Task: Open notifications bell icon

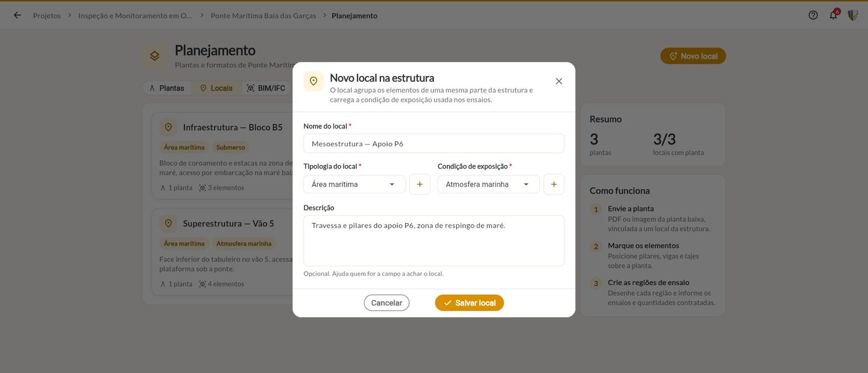Action: pyautogui.click(x=834, y=15)
